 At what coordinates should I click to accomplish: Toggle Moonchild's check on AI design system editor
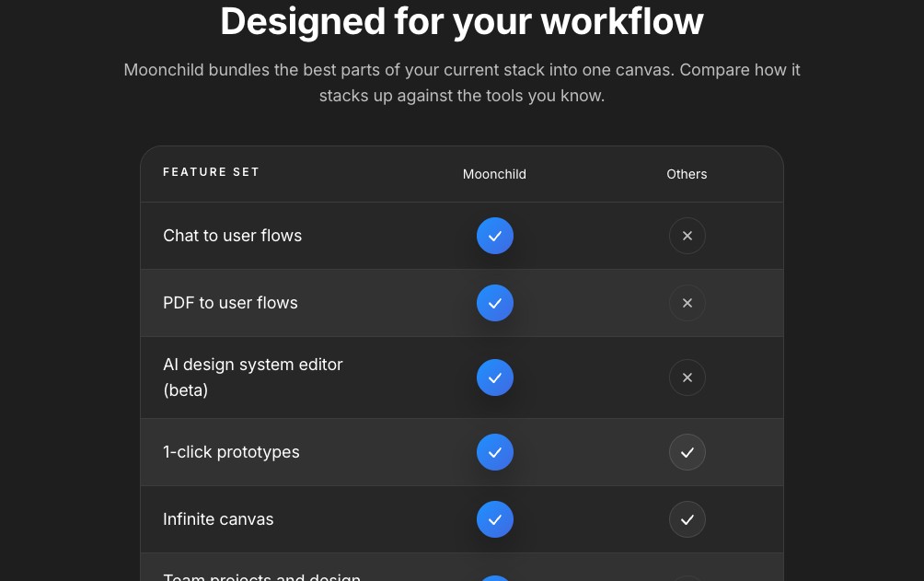point(495,378)
